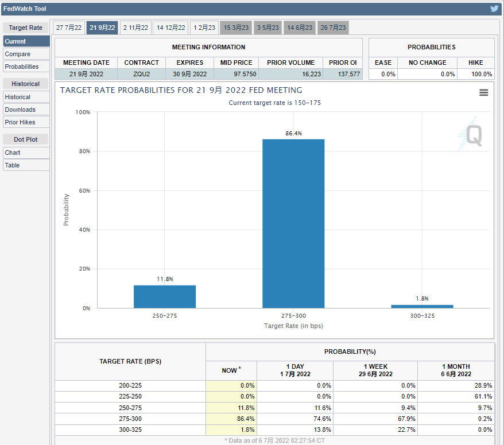
Task: Open Probabilities in the sidebar
Action: click(26, 67)
